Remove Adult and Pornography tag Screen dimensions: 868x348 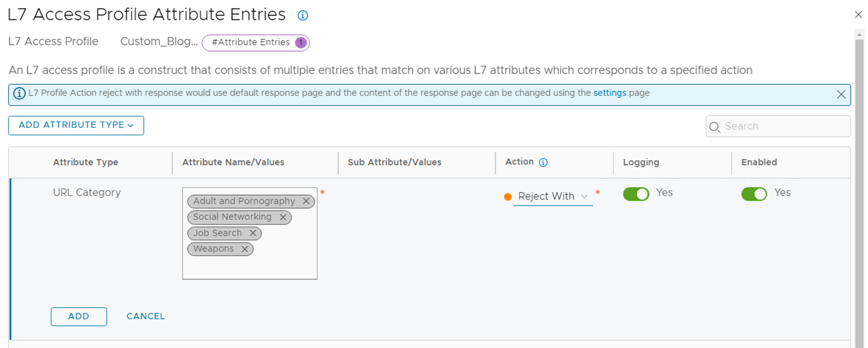(306, 201)
